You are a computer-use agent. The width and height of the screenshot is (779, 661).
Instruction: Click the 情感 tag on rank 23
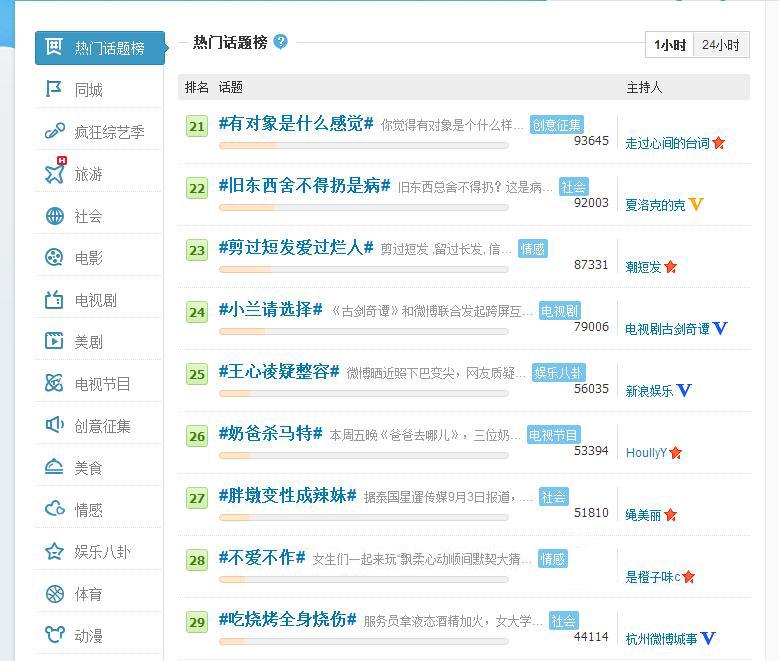point(533,249)
